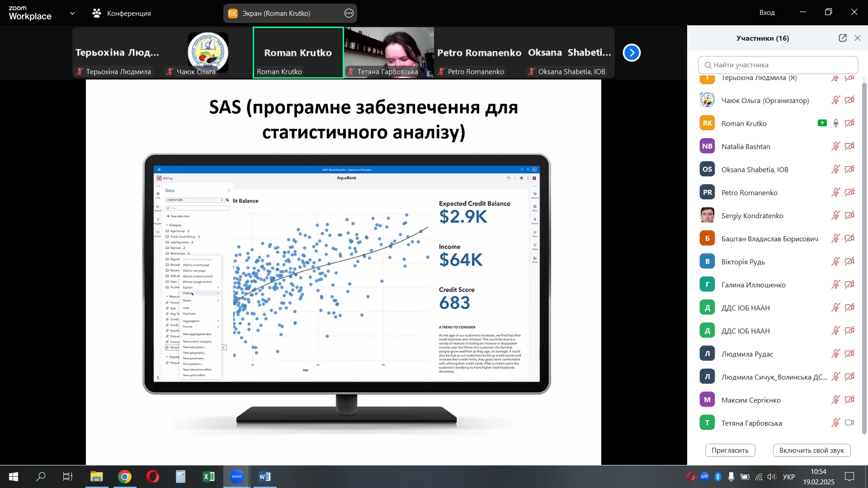This screenshot has height=488, width=868.
Task: Click Пригласить button
Action: pyautogui.click(x=730, y=450)
